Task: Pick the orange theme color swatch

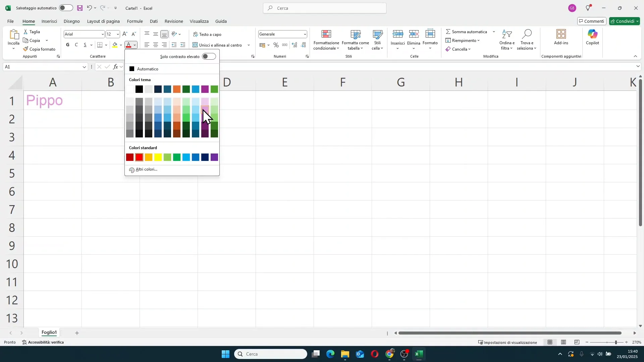Action: click(x=177, y=89)
